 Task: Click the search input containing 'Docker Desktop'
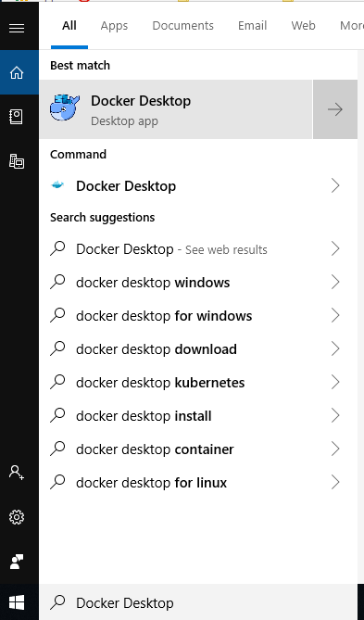pos(198,602)
